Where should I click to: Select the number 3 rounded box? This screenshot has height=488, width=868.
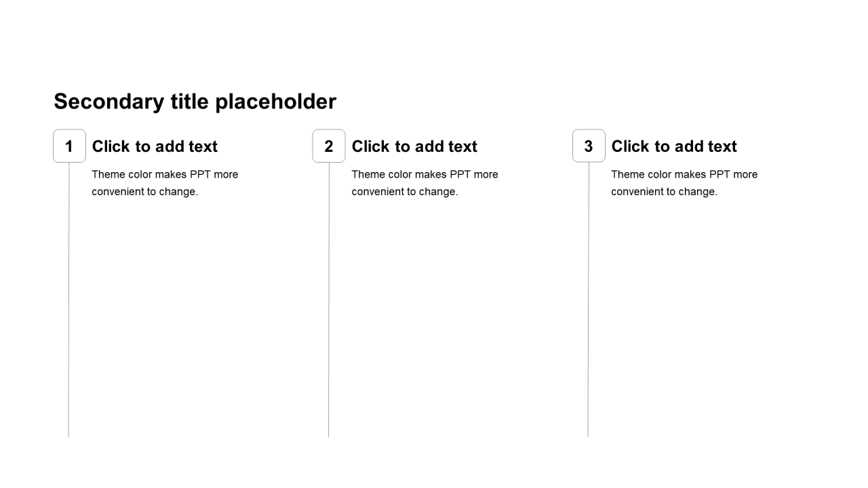pyautogui.click(x=589, y=146)
